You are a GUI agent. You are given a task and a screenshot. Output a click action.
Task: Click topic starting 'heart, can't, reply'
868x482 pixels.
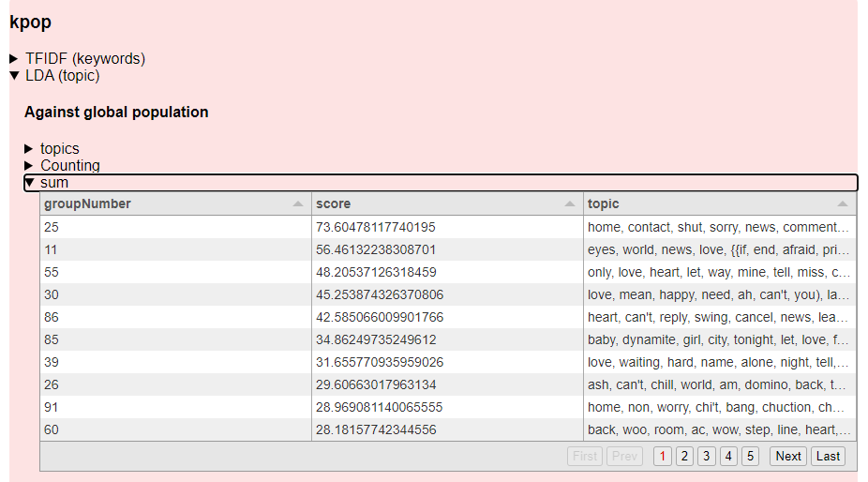tap(718, 317)
